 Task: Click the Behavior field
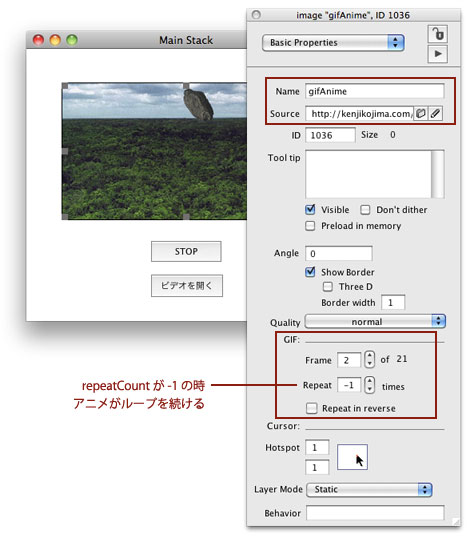click(x=375, y=513)
